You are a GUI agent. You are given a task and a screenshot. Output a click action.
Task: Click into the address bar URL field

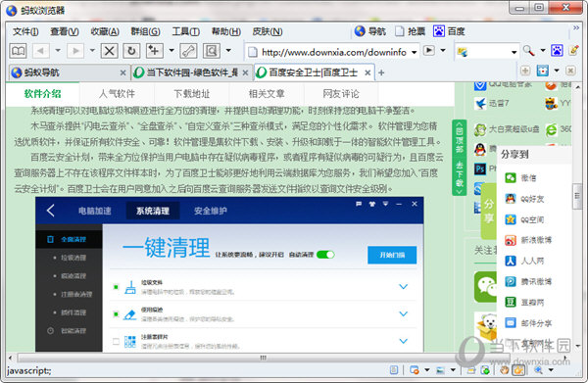pos(333,52)
